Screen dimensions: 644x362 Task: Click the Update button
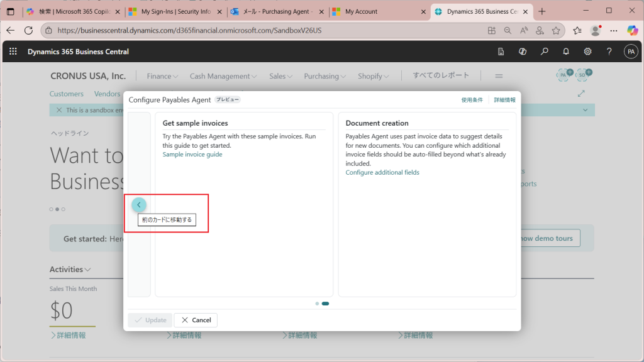coord(150,320)
